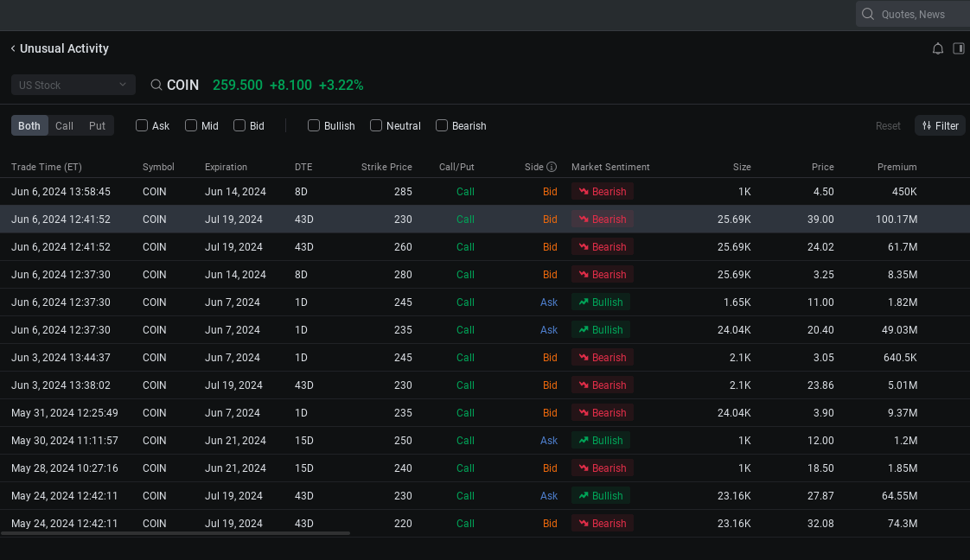Click the 32.08 price cell
The width and height of the screenshot is (970, 560).
pos(820,524)
